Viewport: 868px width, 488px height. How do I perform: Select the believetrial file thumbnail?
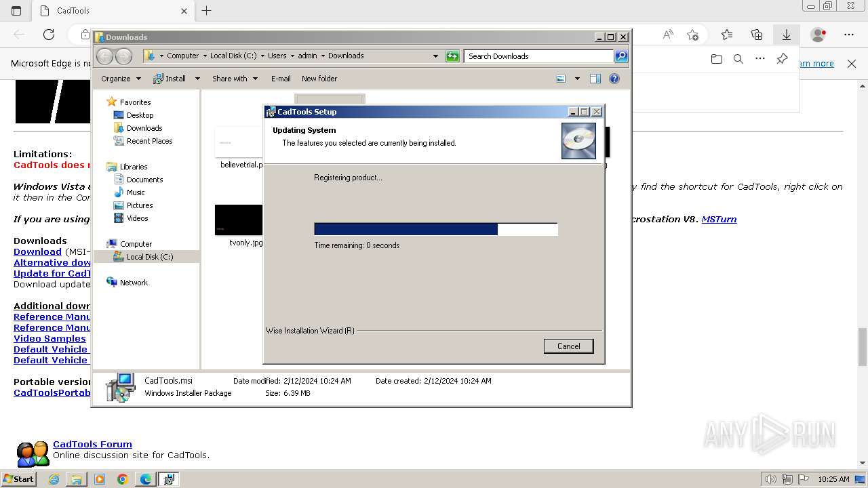click(x=239, y=142)
